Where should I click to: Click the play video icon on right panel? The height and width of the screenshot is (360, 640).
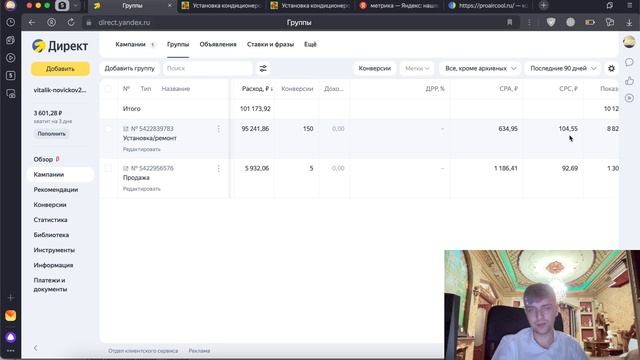(x=629, y=98)
